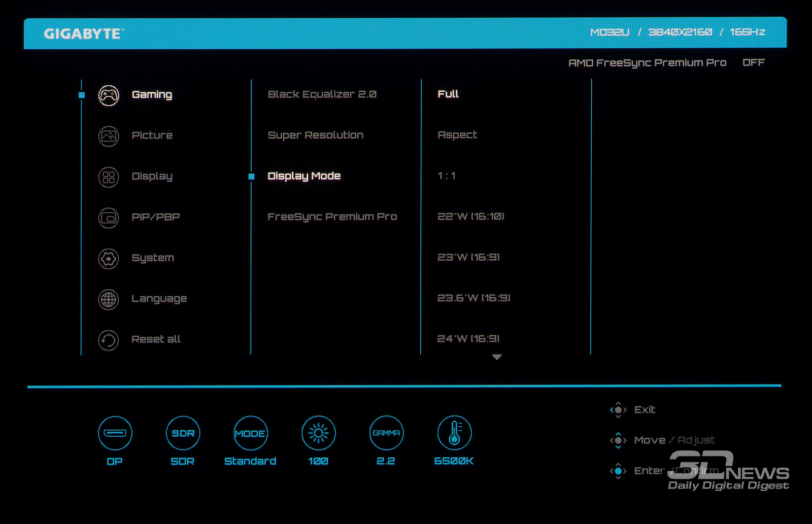Click the Exit joystick icon
The image size is (812, 524).
(618, 410)
